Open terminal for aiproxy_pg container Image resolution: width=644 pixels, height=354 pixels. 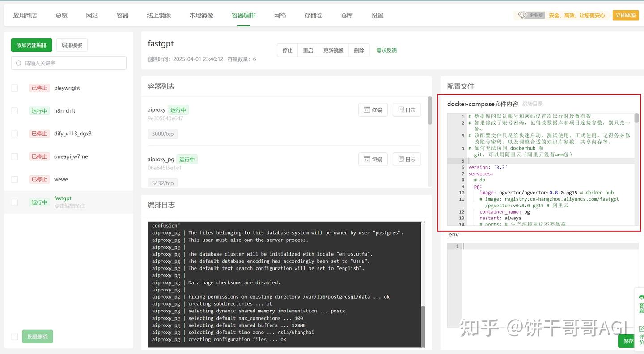coord(373,159)
